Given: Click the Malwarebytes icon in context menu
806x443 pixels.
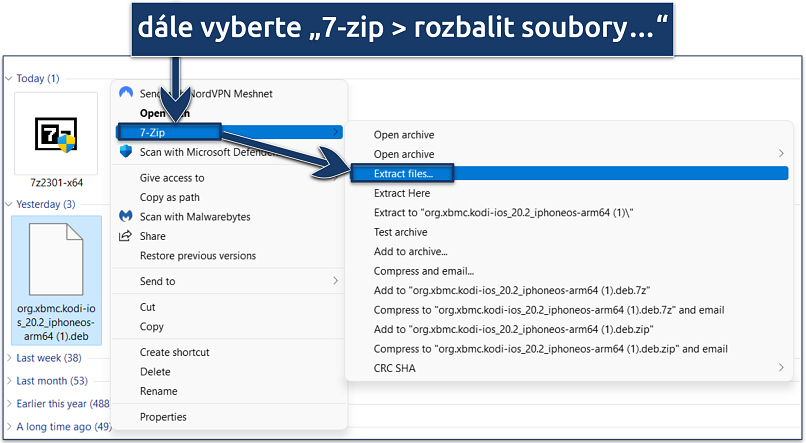Looking at the screenshot, I should 126,216.
